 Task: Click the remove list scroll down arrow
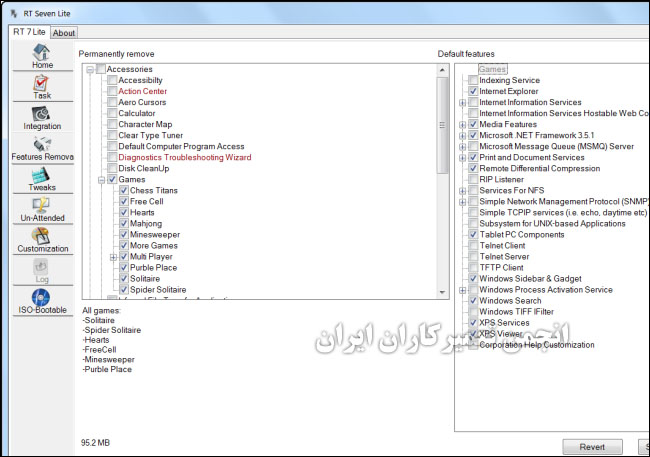point(442,292)
